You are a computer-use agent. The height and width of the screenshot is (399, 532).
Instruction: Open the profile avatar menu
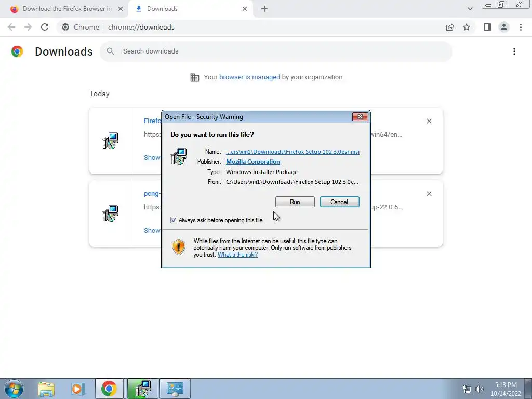(504, 27)
